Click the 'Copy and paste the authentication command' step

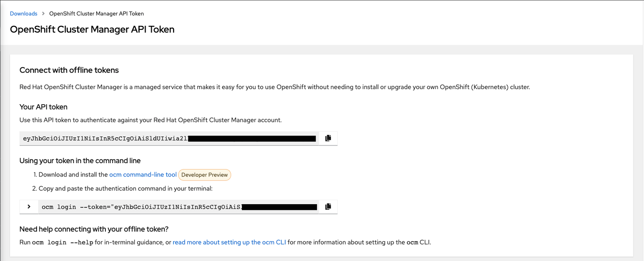point(126,188)
